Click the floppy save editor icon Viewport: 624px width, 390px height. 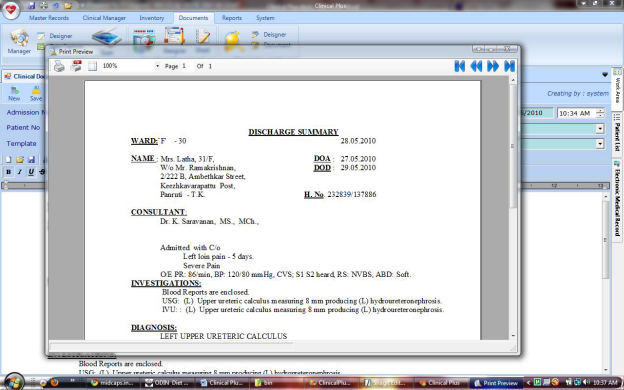coord(31,160)
